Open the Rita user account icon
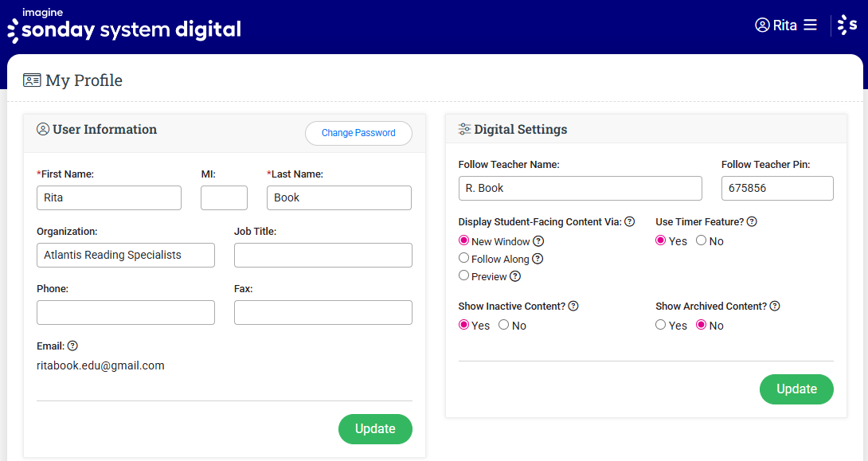Screen dimensions: 868x461 762,25
